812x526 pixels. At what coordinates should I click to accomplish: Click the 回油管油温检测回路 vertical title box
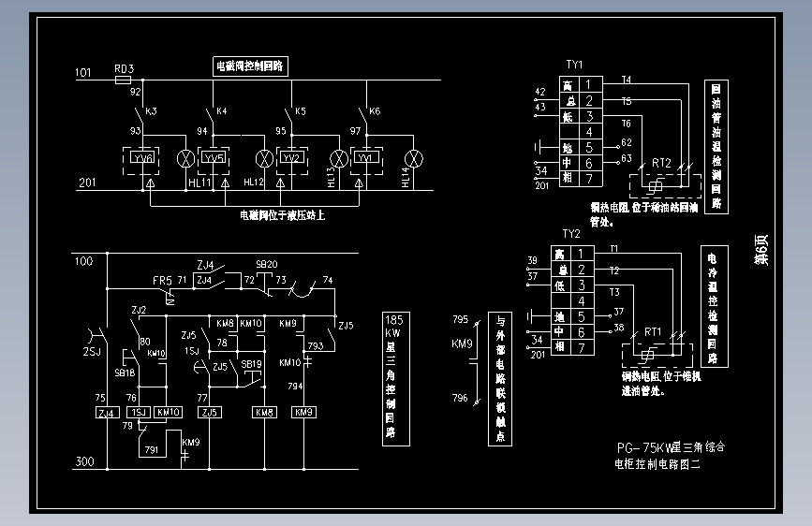coord(716,147)
